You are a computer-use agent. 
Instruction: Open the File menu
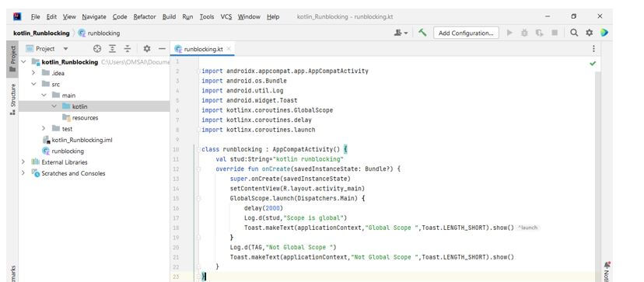35,17
